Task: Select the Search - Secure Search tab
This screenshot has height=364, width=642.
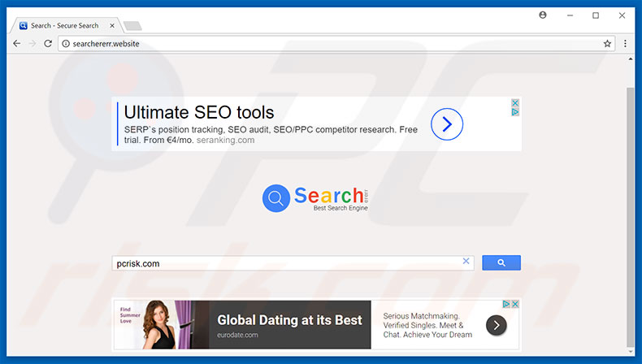Action: [x=66, y=25]
